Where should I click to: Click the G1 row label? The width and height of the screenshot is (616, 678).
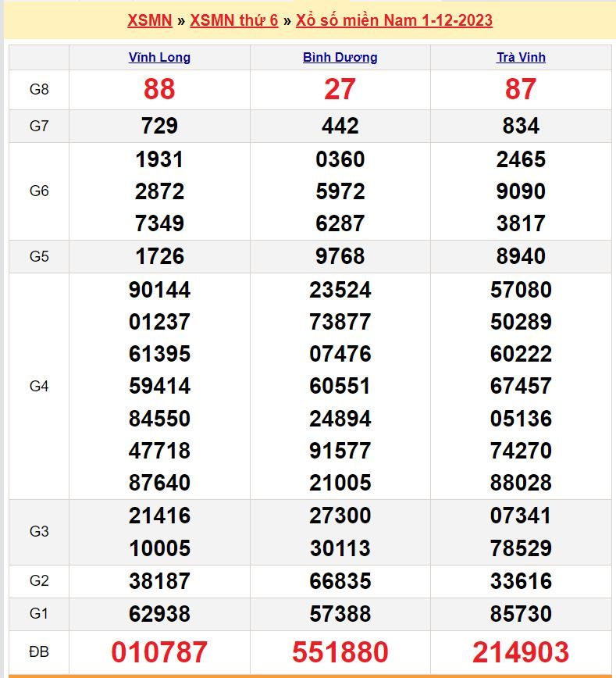(x=39, y=614)
